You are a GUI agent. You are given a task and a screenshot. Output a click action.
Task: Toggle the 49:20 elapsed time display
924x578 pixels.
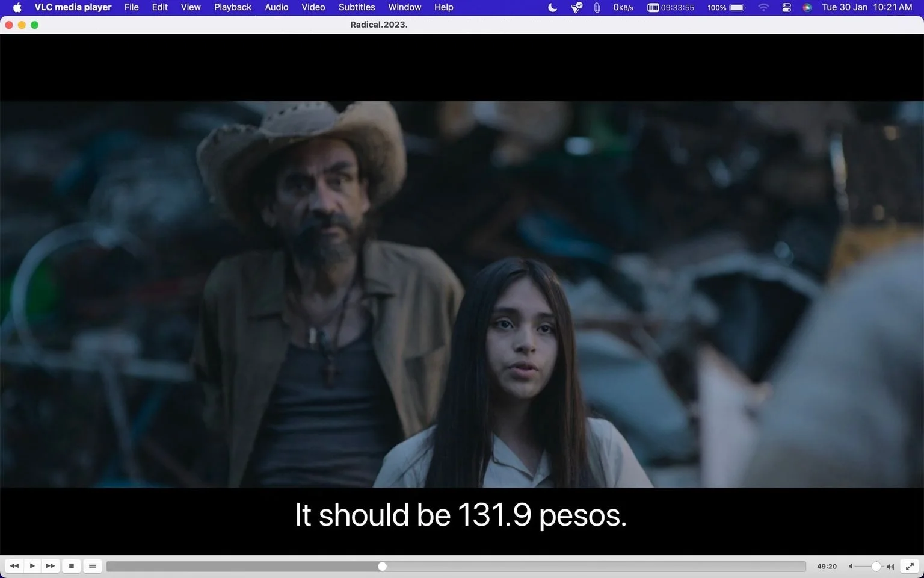pos(827,566)
